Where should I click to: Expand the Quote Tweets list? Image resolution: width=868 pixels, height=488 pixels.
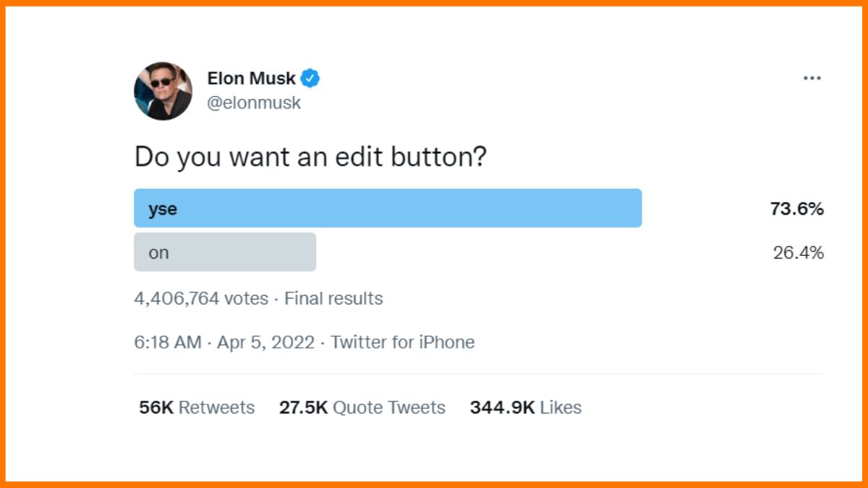362,407
